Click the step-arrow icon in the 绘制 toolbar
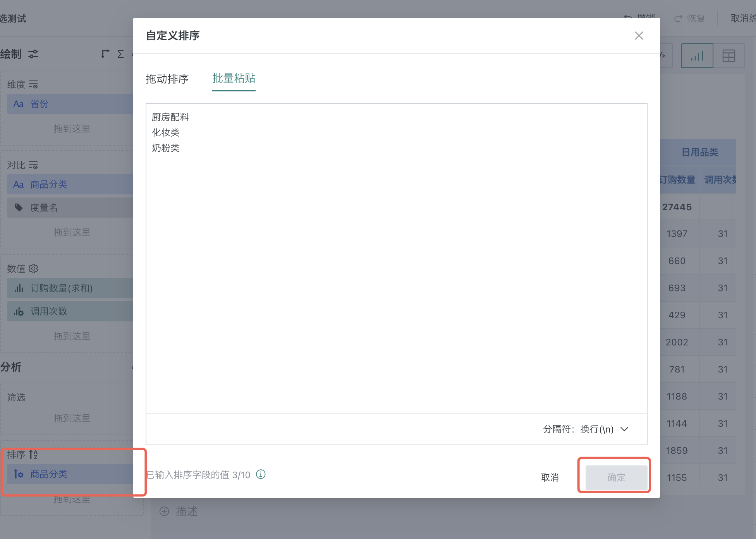 tap(105, 54)
